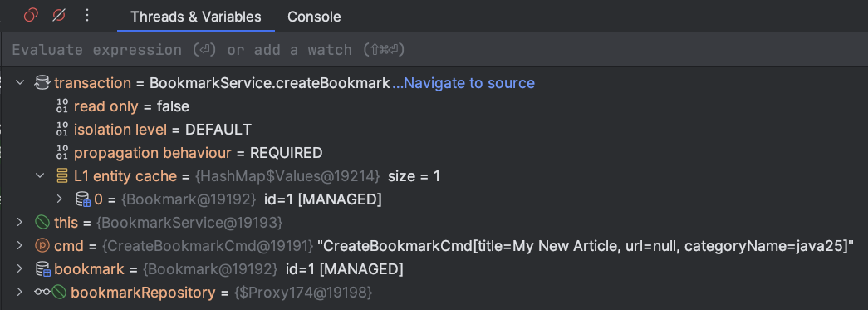868x310 pixels.
Task: Select the isolation level row
Action: [434, 130]
